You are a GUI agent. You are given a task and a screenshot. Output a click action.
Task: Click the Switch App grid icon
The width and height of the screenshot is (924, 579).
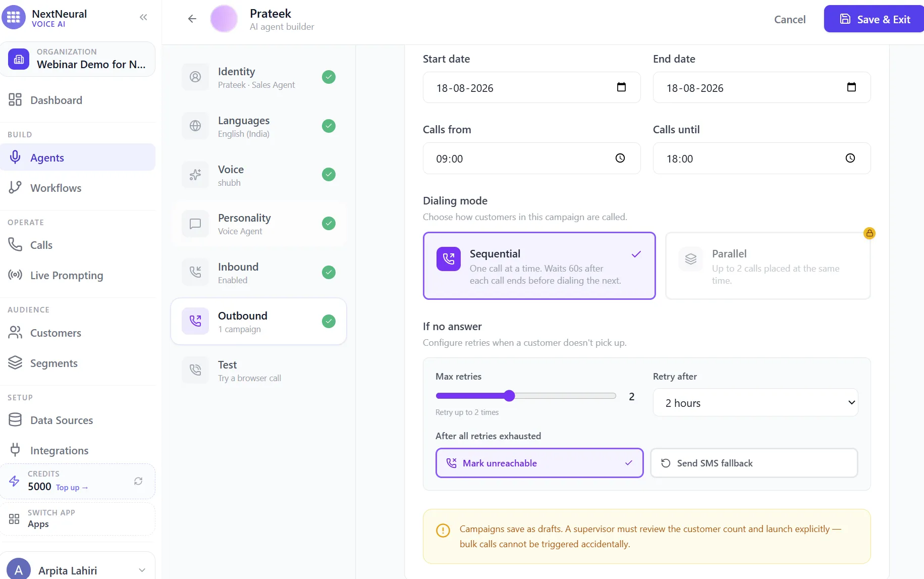pos(14,518)
